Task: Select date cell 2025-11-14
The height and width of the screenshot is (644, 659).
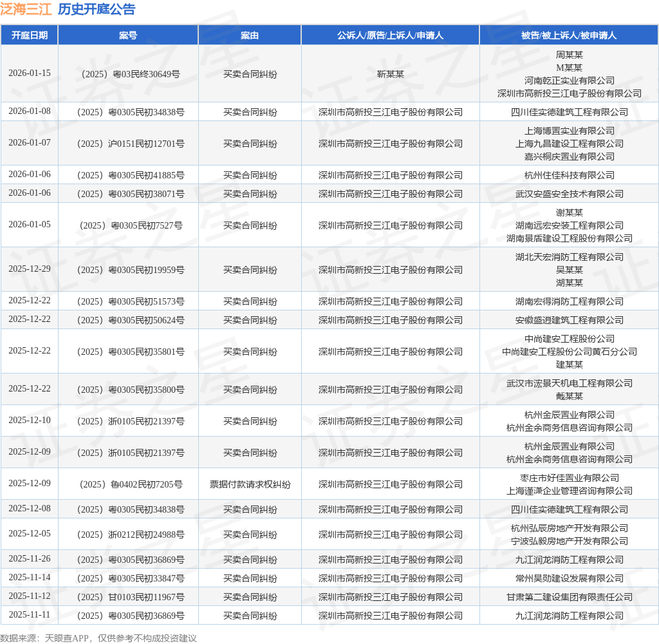Action: [x=30, y=577]
